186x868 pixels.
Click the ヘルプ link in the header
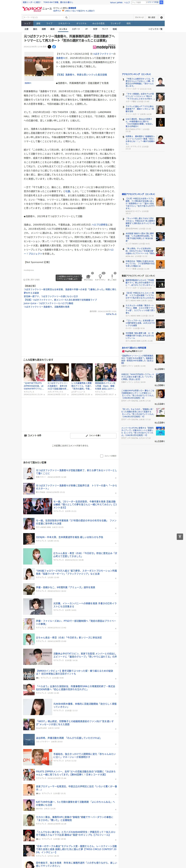tap(127, 2)
